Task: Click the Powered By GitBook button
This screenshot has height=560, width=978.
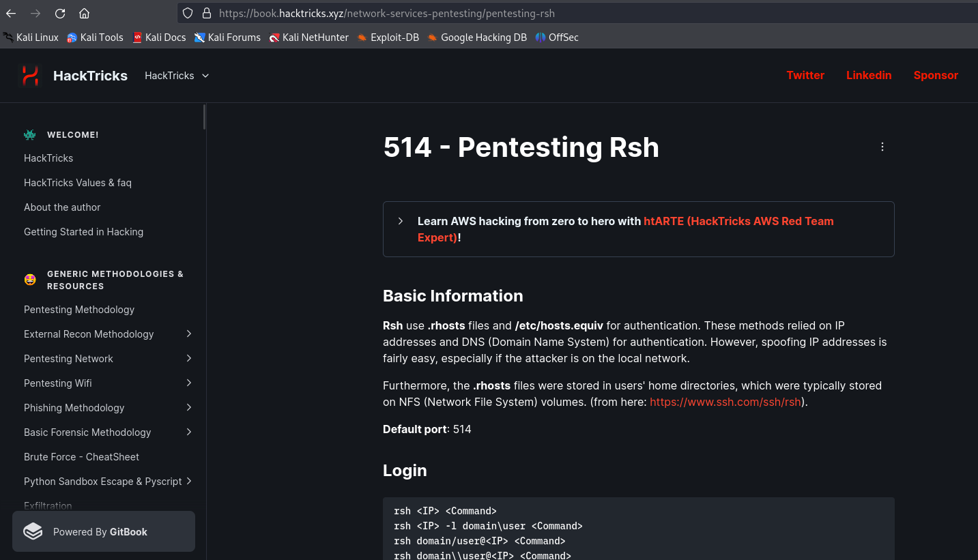Action: tap(104, 531)
